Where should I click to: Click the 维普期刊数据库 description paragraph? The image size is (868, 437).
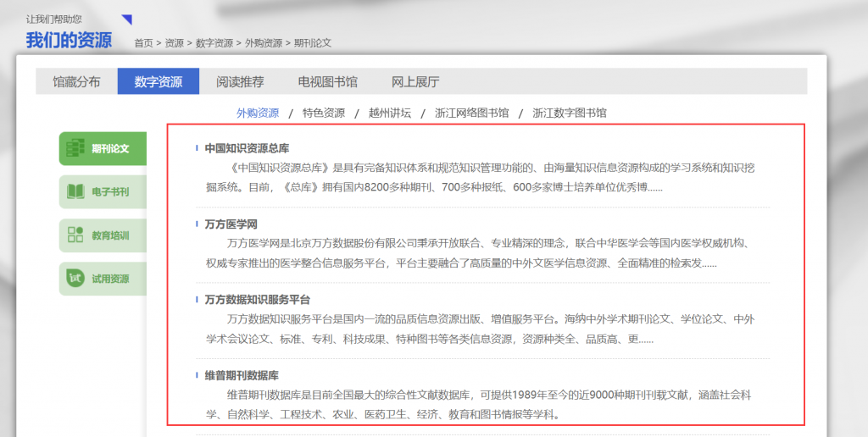click(x=479, y=405)
